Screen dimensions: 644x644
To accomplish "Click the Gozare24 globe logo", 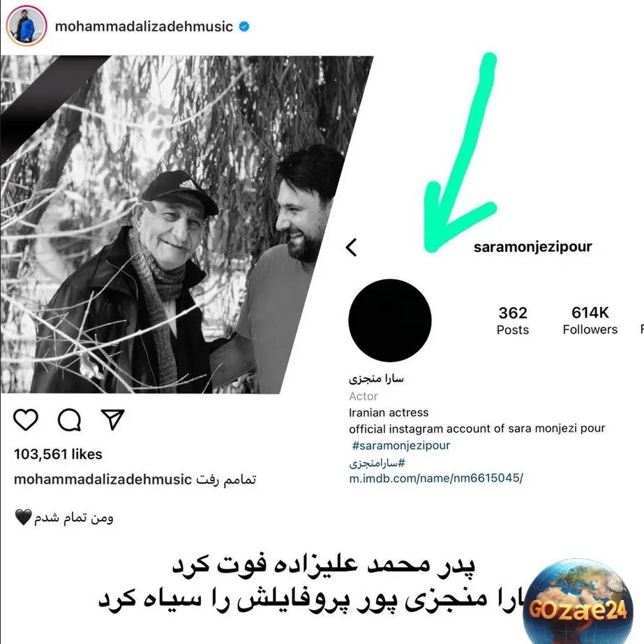I will click(x=579, y=601).
